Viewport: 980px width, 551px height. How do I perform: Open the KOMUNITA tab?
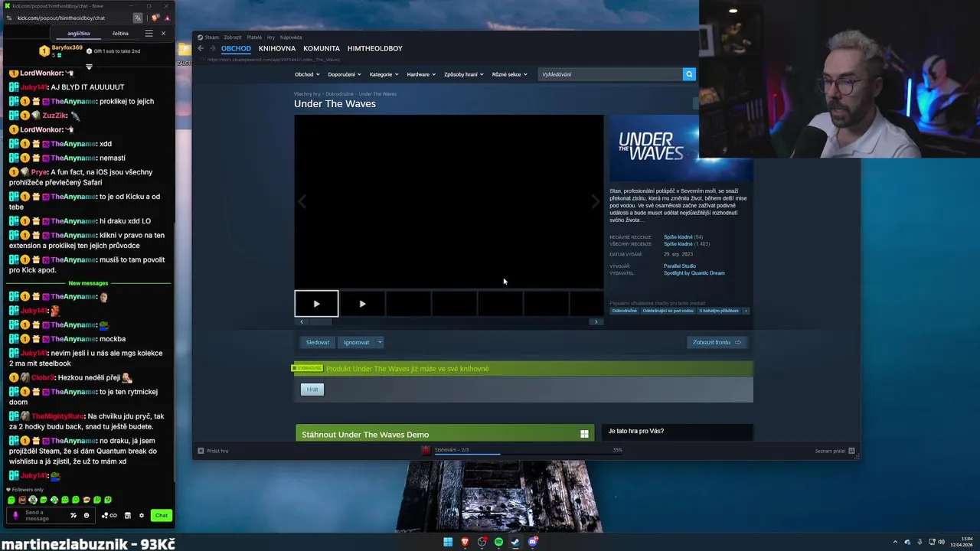click(x=322, y=48)
